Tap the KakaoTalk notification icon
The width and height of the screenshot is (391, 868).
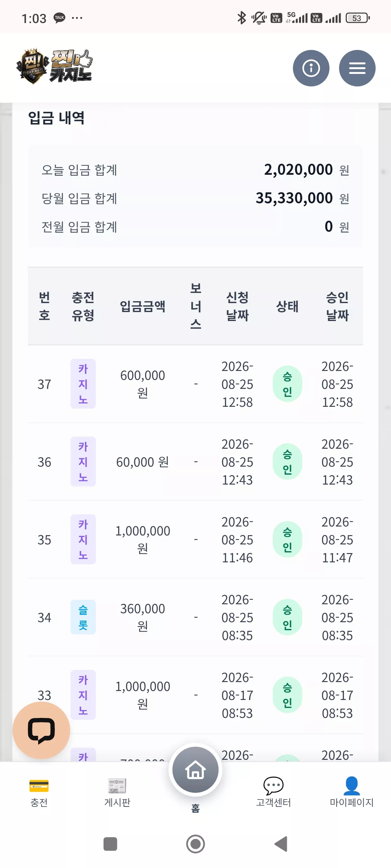coord(59,18)
